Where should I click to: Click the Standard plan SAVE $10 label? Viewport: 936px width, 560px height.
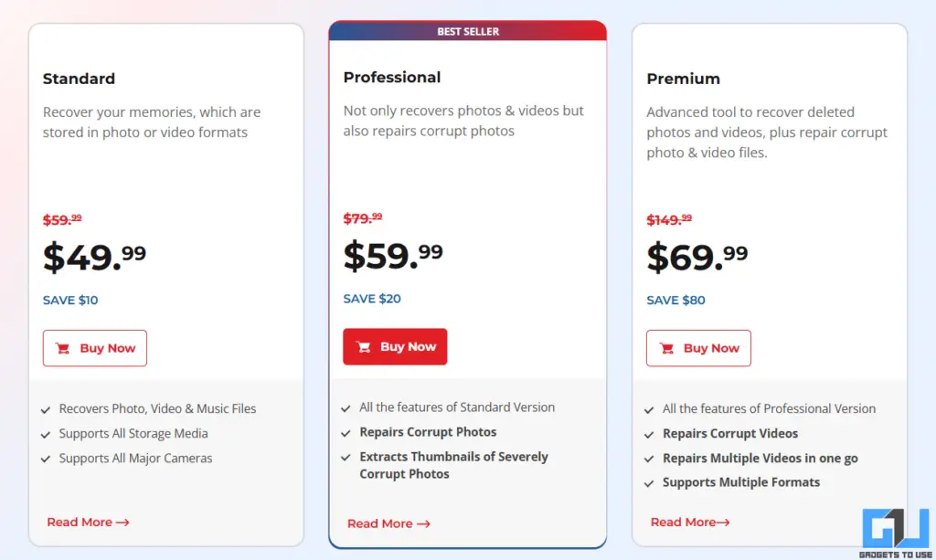[70, 301]
